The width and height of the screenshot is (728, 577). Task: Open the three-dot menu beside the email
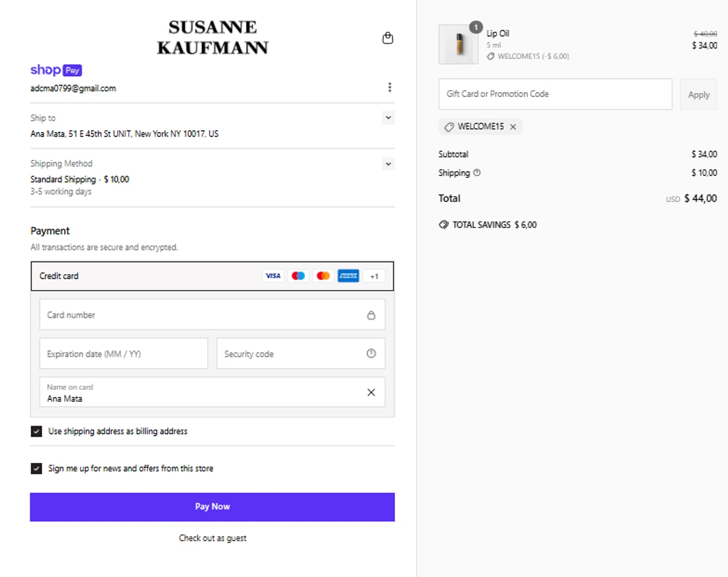[x=389, y=87]
